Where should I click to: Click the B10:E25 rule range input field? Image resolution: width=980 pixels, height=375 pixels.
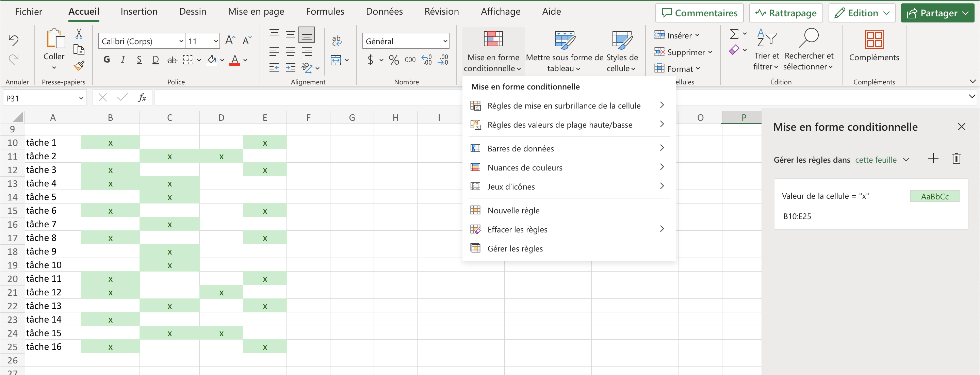802,216
